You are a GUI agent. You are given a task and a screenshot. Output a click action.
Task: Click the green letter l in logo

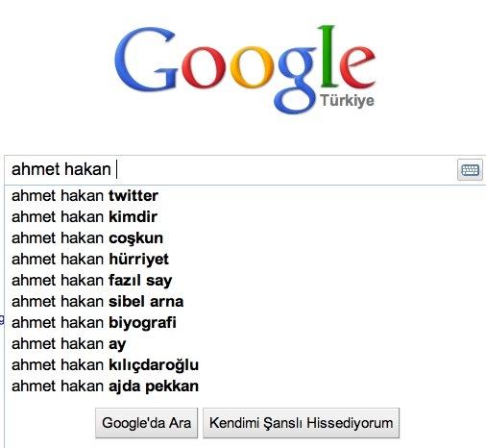(x=328, y=56)
